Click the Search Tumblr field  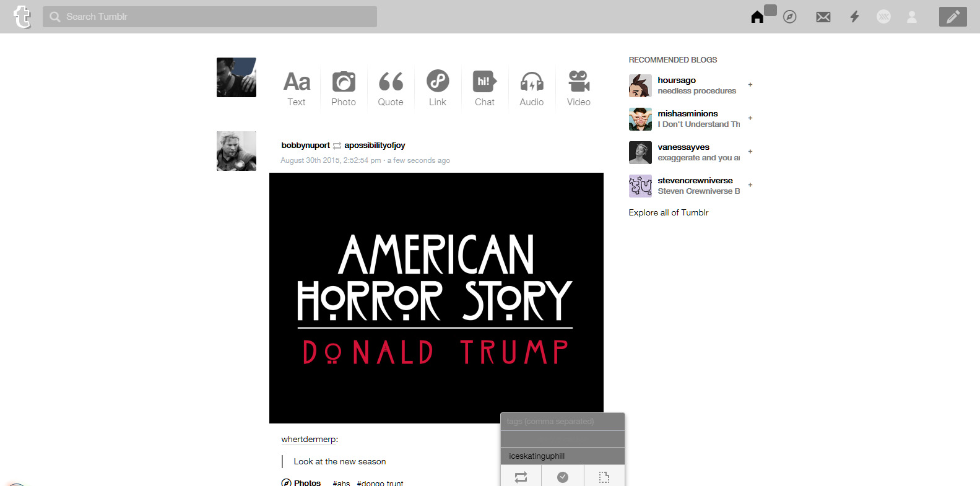[210, 17]
